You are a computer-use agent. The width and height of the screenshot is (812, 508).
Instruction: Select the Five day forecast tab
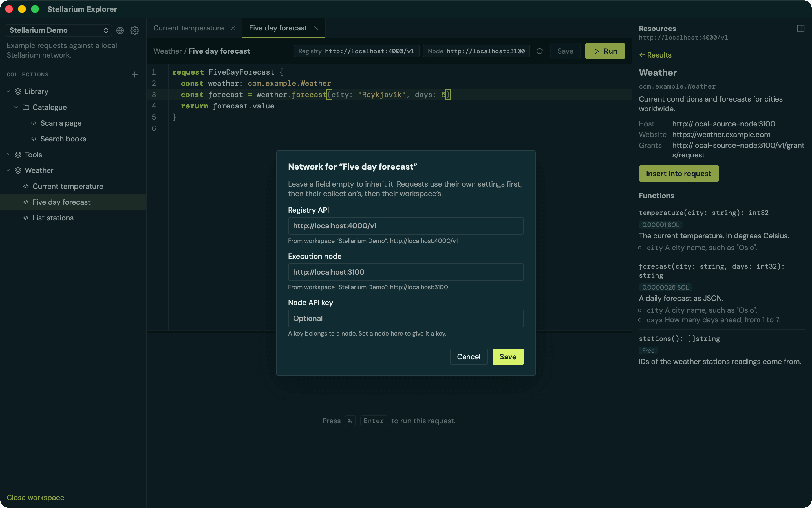pos(278,28)
